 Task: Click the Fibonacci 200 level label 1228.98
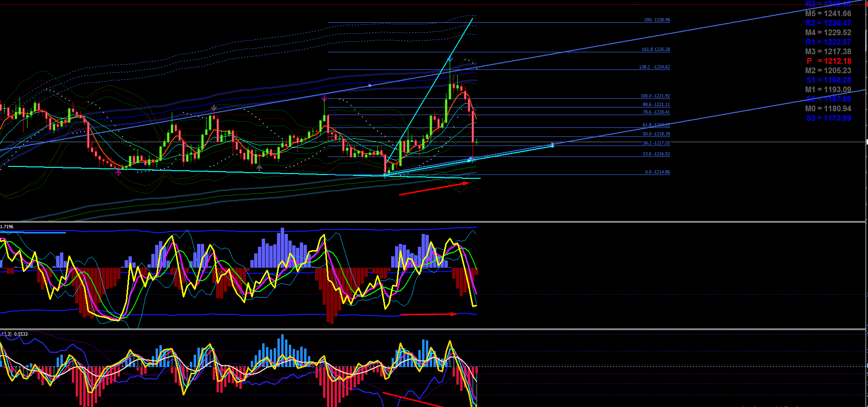pyautogui.click(x=657, y=20)
